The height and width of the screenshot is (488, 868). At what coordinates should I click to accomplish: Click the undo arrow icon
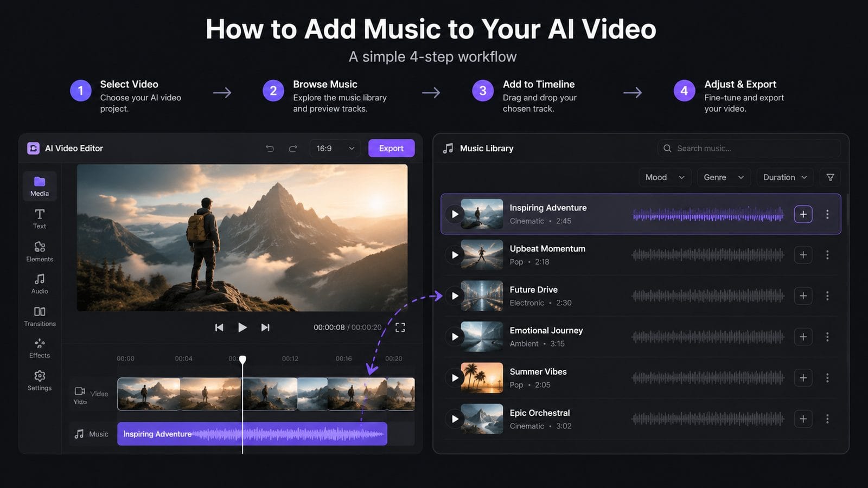[x=270, y=148]
